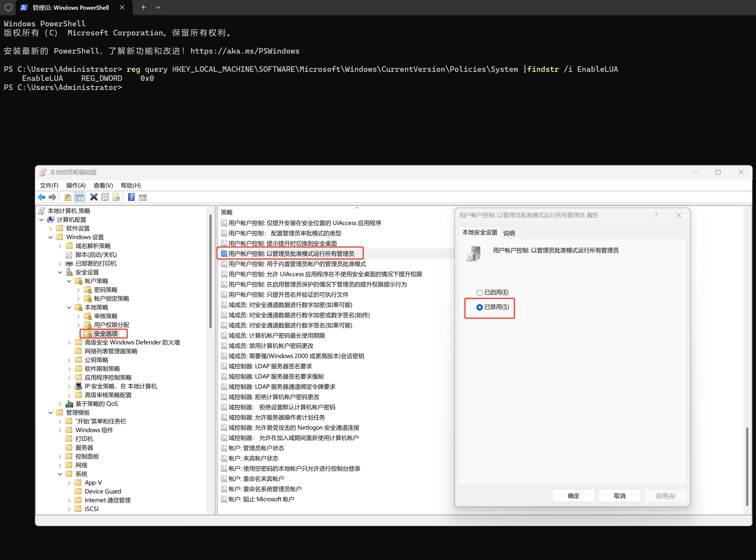Select the 已禁用(S) radio button

pyautogui.click(x=479, y=307)
